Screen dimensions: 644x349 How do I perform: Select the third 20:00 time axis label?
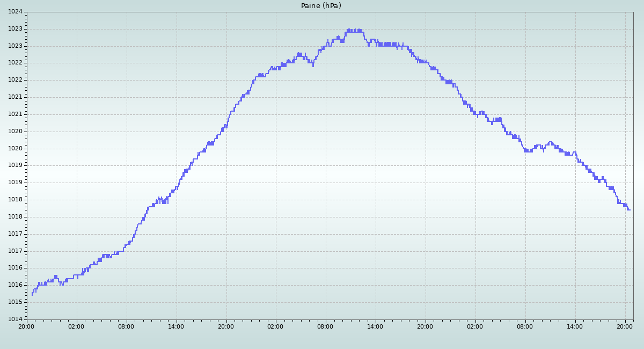coord(425,326)
